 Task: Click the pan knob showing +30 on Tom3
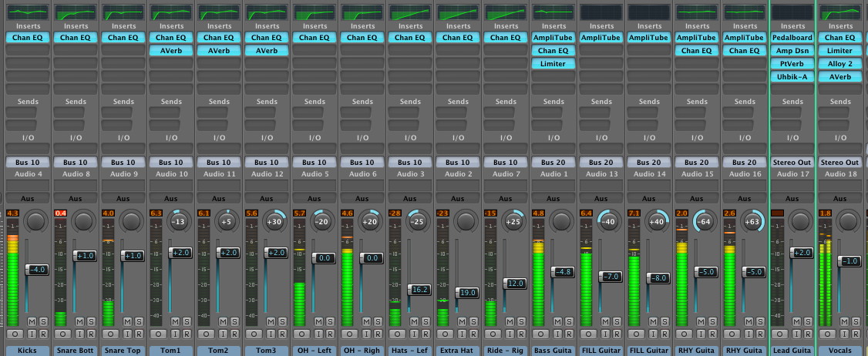[274, 222]
